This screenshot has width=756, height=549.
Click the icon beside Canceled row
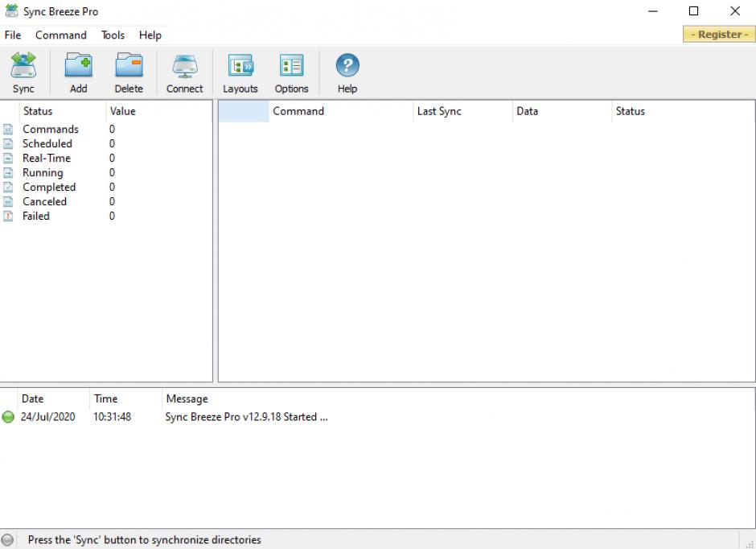click(8, 202)
